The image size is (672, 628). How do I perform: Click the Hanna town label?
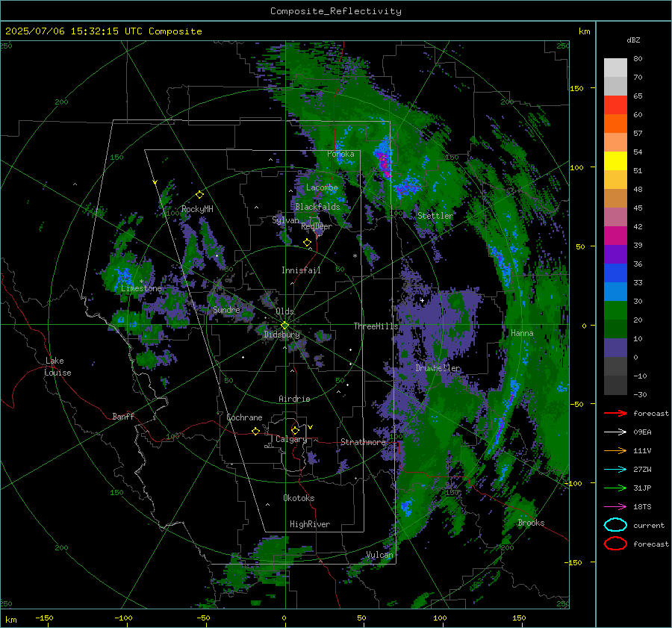click(x=522, y=333)
